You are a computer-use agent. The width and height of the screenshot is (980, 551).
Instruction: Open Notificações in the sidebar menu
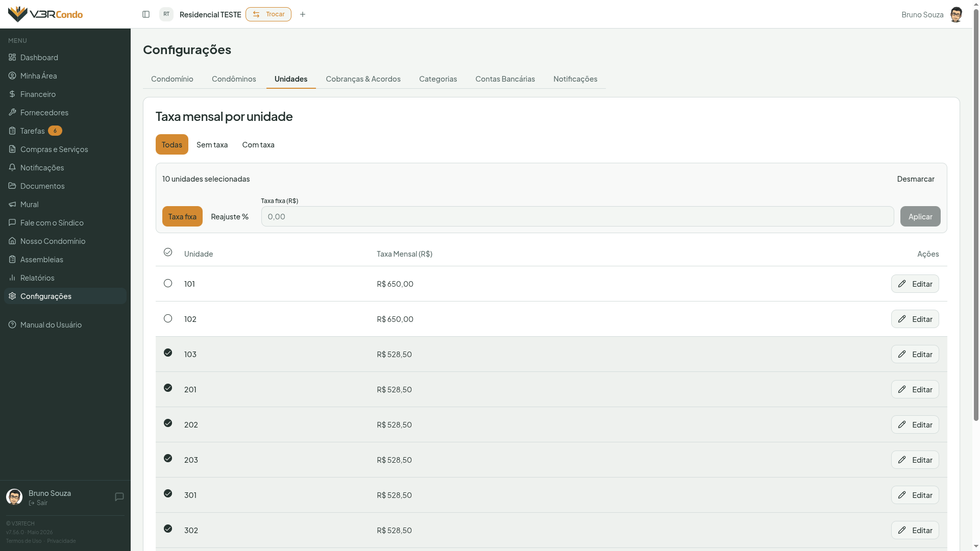point(65,167)
